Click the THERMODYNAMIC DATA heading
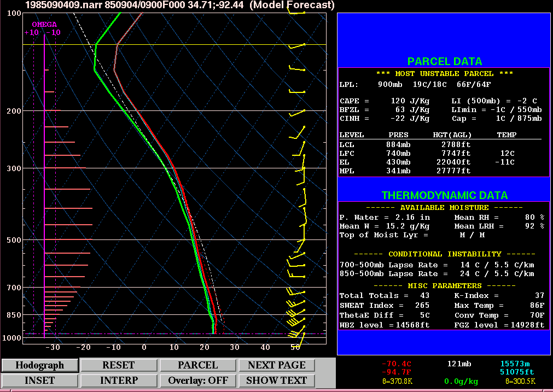This screenshot has height=392, width=553. [x=444, y=195]
